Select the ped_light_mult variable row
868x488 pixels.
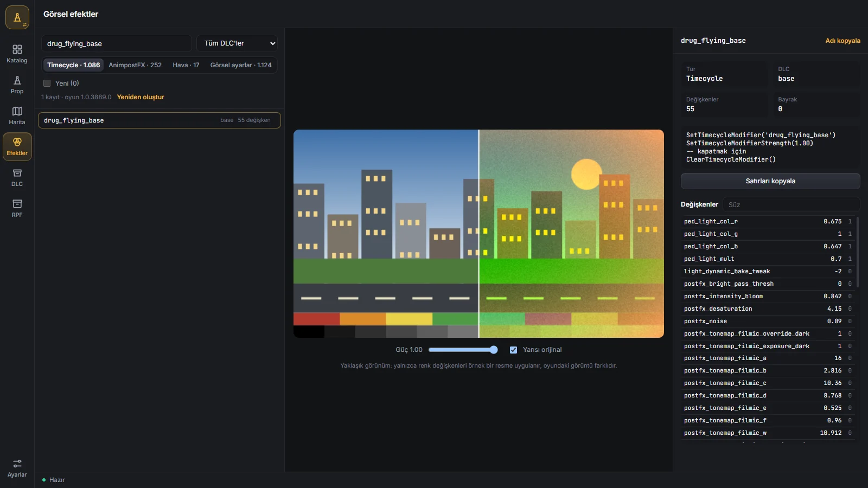click(x=768, y=259)
